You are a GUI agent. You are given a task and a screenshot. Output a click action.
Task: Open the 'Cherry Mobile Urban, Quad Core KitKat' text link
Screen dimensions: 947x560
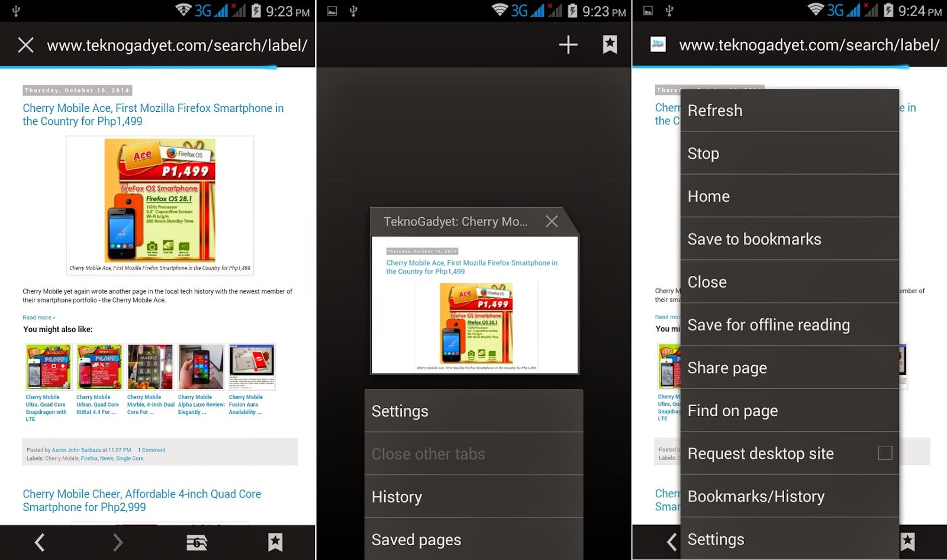coord(98,404)
